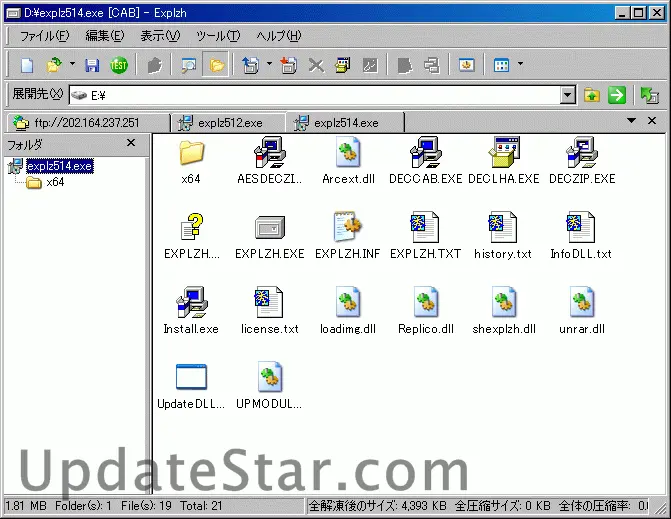Image resolution: width=671 pixels, height=519 pixels.
Task: Select the shexplzh.dll file
Action: [x=504, y=311]
